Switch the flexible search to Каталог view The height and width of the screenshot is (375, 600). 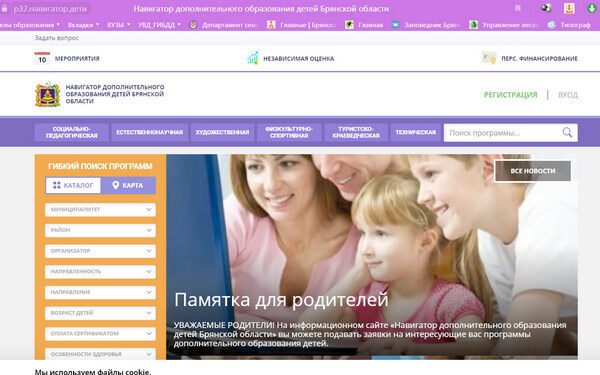(73, 185)
